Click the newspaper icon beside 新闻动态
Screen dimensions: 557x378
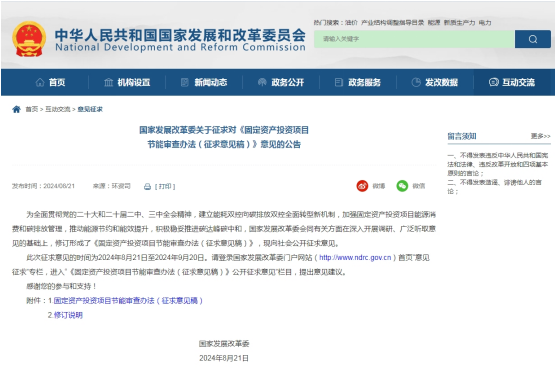pos(185,82)
